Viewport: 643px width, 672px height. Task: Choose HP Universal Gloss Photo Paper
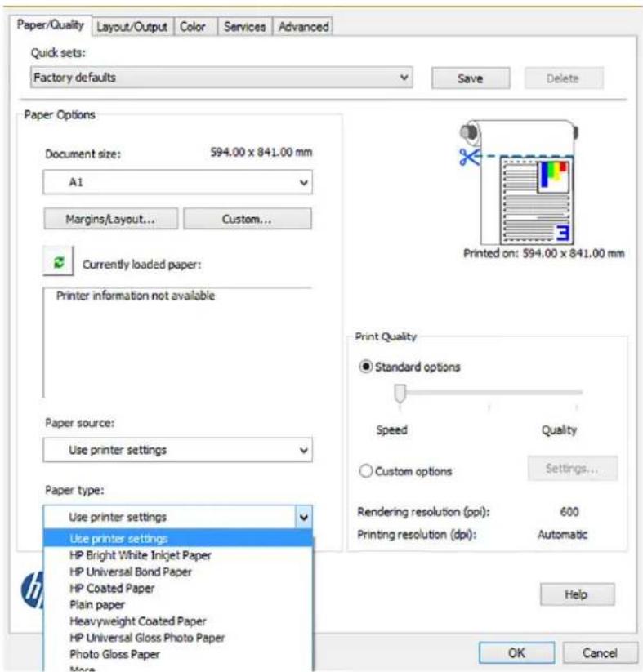178,638
